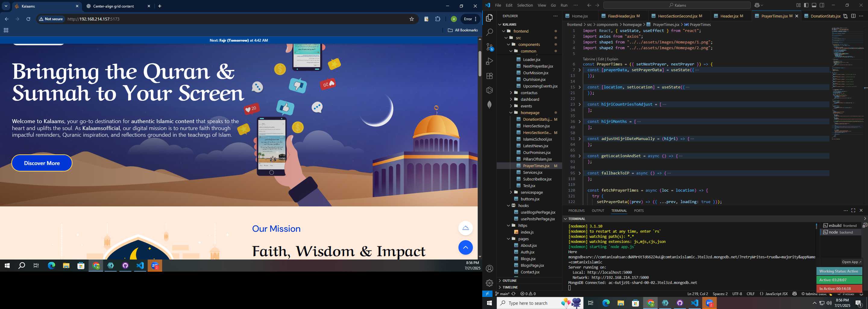
Task: Expand the dashboard folder
Action: (530, 100)
